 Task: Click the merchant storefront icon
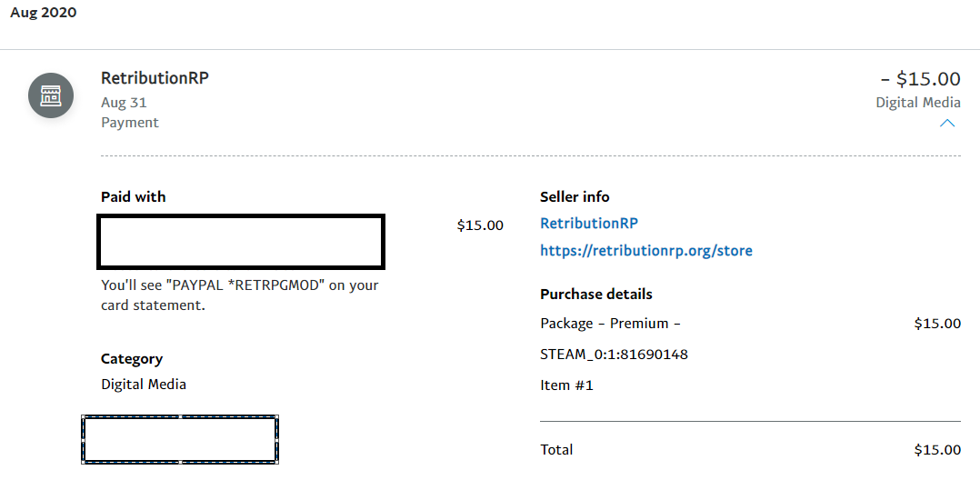51,95
